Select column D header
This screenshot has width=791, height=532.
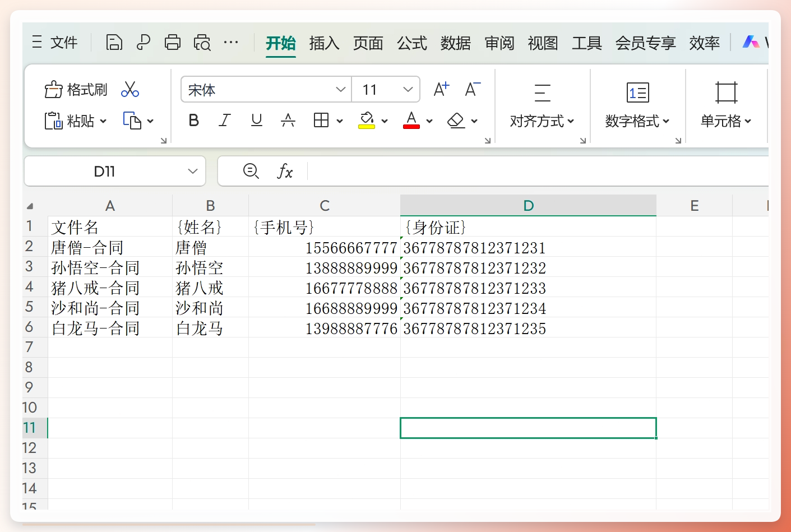click(528, 206)
